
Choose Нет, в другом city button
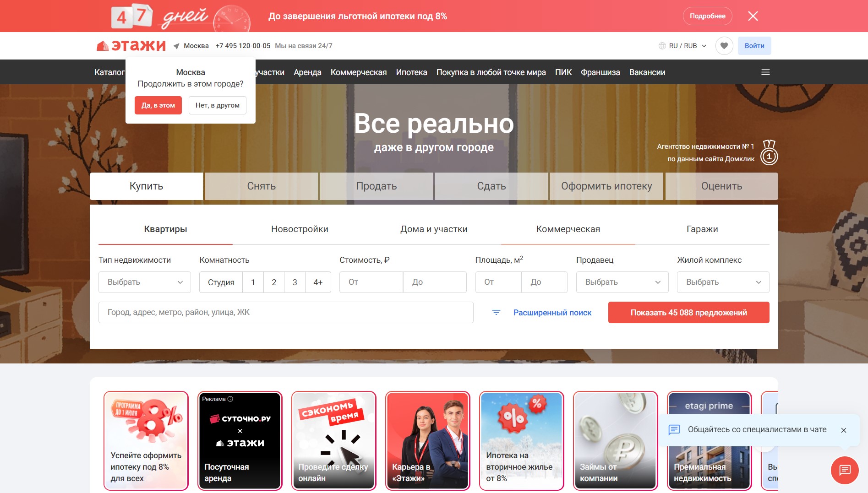(218, 105)
